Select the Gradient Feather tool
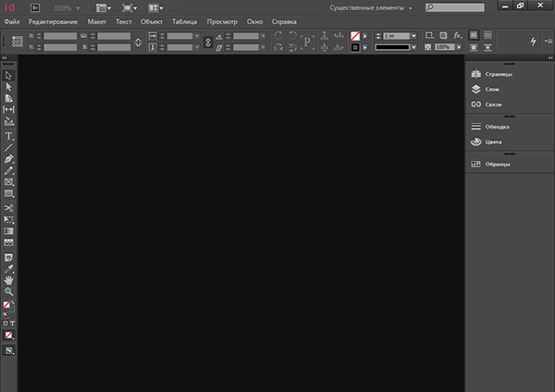555x392 pixels. point(8,242)
